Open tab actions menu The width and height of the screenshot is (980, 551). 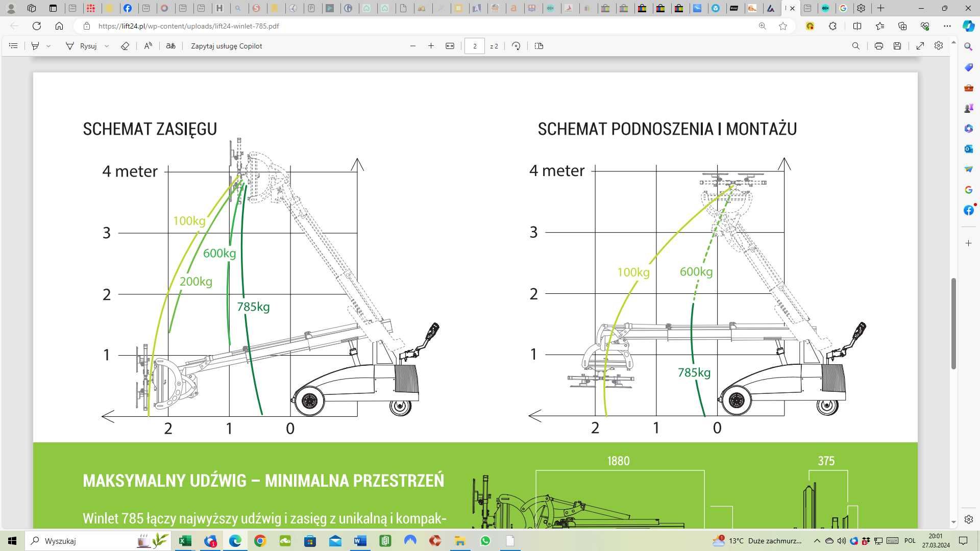[53, 8]
